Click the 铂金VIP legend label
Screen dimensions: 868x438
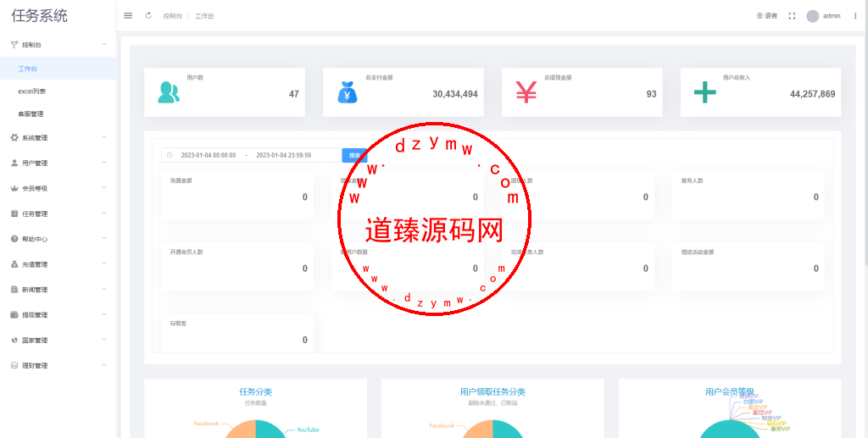pyautogui.click(x=771, y=419)
